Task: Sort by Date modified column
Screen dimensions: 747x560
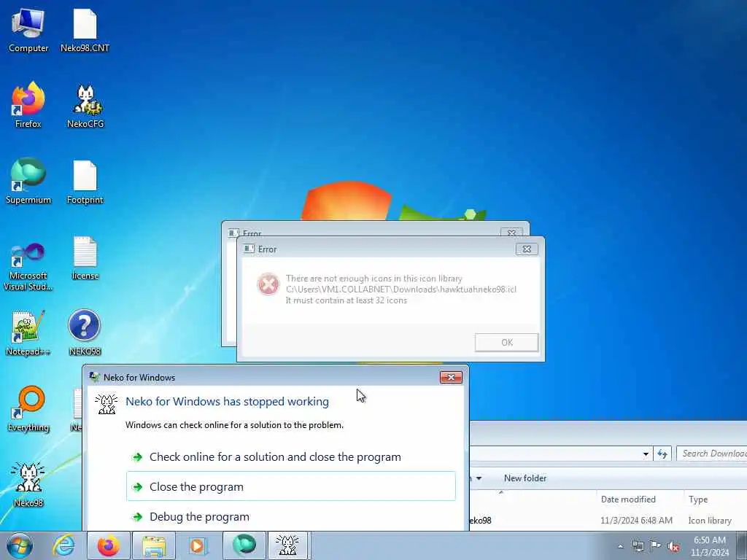Action: pos(640,499)
